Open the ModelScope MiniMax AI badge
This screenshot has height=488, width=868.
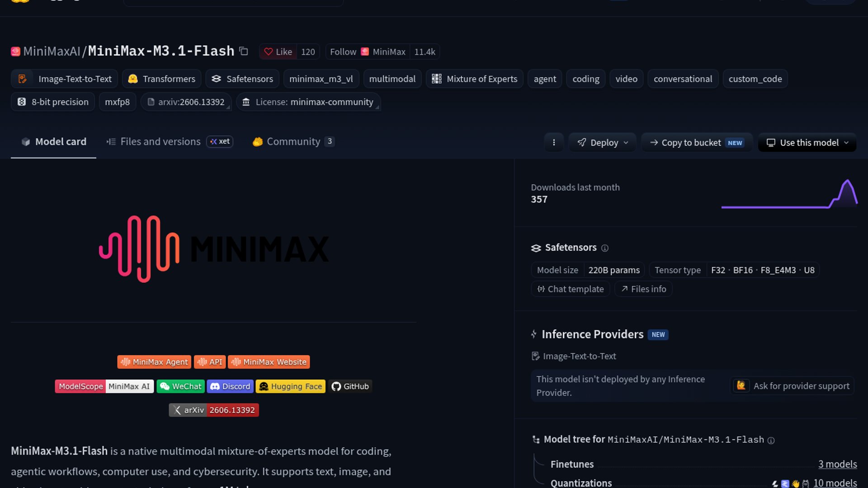pyautogui.click(x=104, y=386)
